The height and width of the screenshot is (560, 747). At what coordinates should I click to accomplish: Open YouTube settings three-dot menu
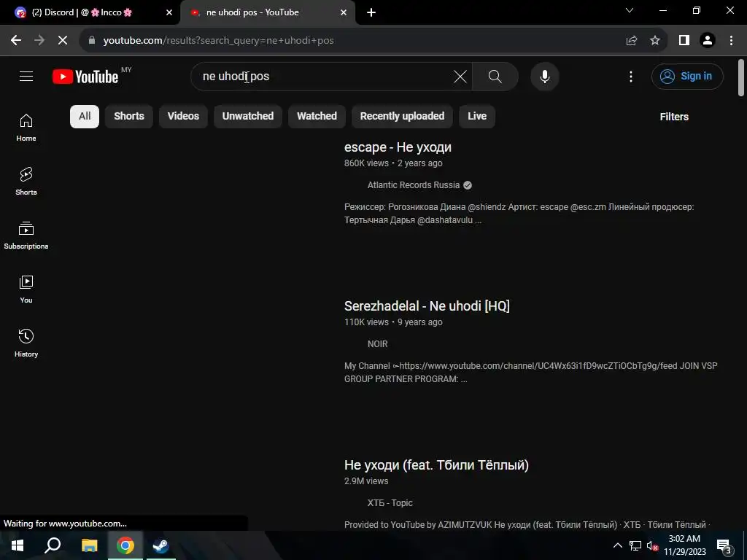(x=631, y=76)
